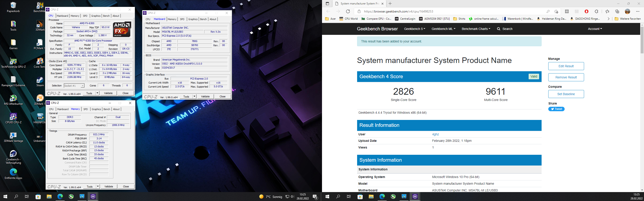Open the Shirts bookmarks folder
The height and width of the screenshot is (201, 644).
[x=459, y=19]
